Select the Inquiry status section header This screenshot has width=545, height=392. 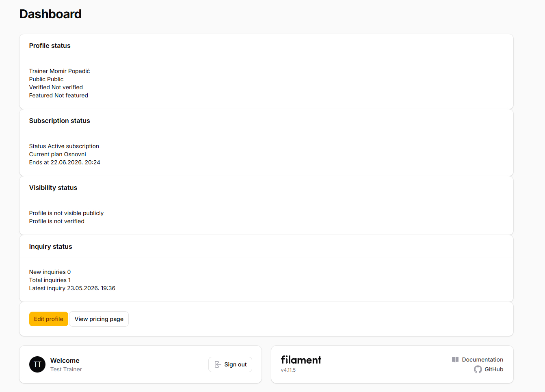[x=51, y=247]
